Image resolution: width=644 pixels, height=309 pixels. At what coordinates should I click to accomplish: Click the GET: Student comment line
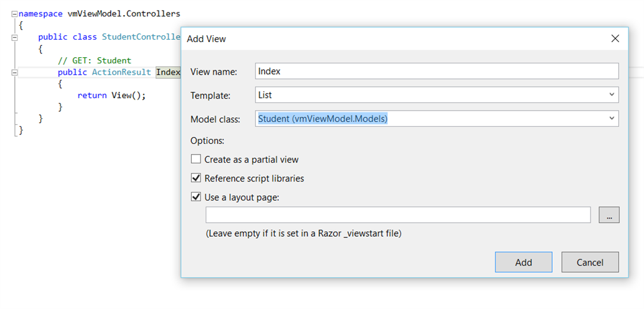click(x=94, y=60)
